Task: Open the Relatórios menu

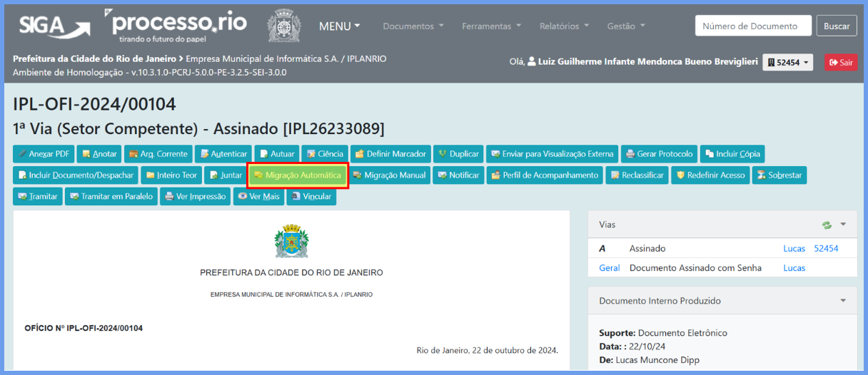Action: tap(564, 26)
